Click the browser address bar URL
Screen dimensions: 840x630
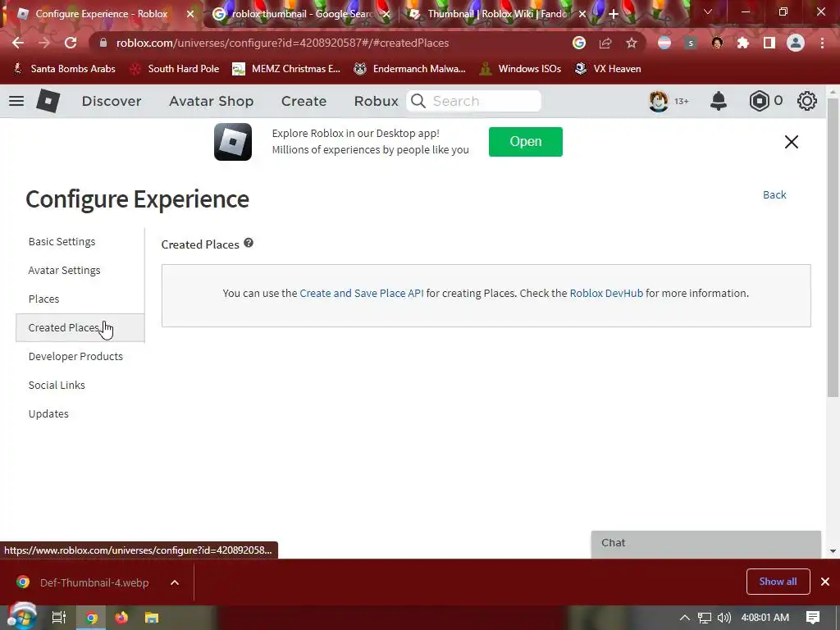pyautogui.click(x=282, y=43)
